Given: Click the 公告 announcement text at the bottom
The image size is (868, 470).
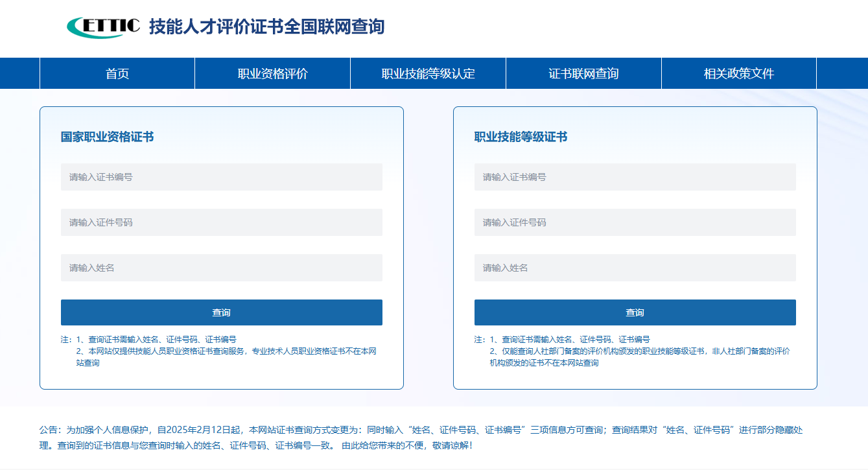Looking at the screenshot, I should (421, 438).
